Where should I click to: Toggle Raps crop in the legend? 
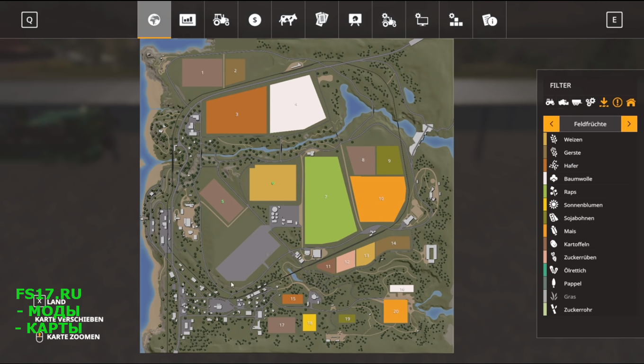pyautogui.click(x=590, y=192)
